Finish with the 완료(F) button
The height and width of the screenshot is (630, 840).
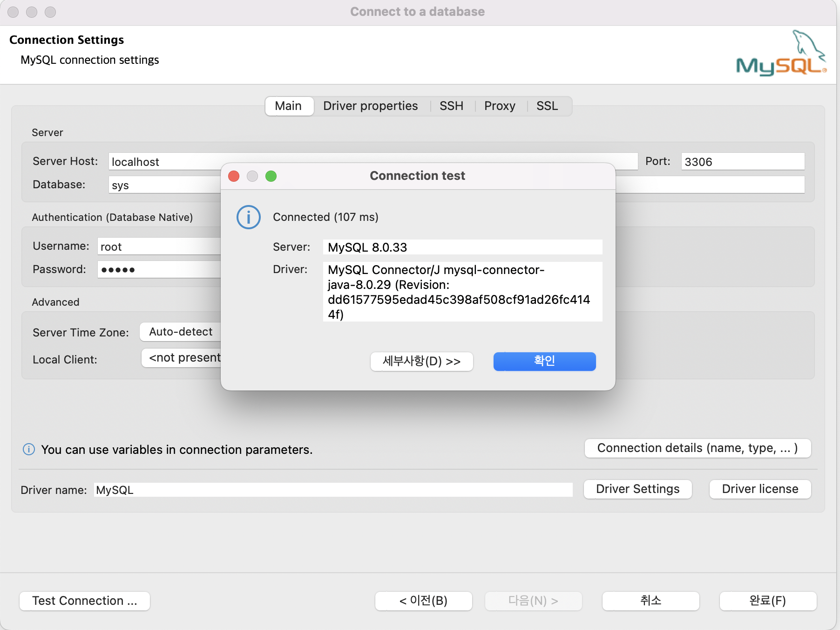pos(768,601)
